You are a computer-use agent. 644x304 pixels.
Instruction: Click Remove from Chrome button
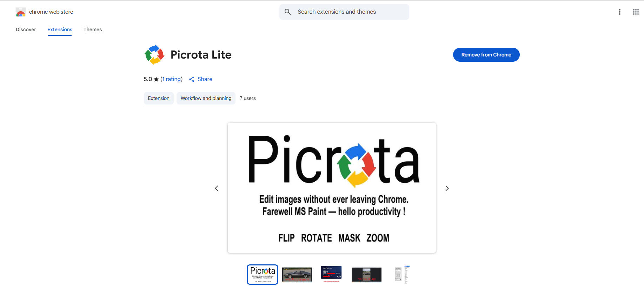tap(486, 55)
